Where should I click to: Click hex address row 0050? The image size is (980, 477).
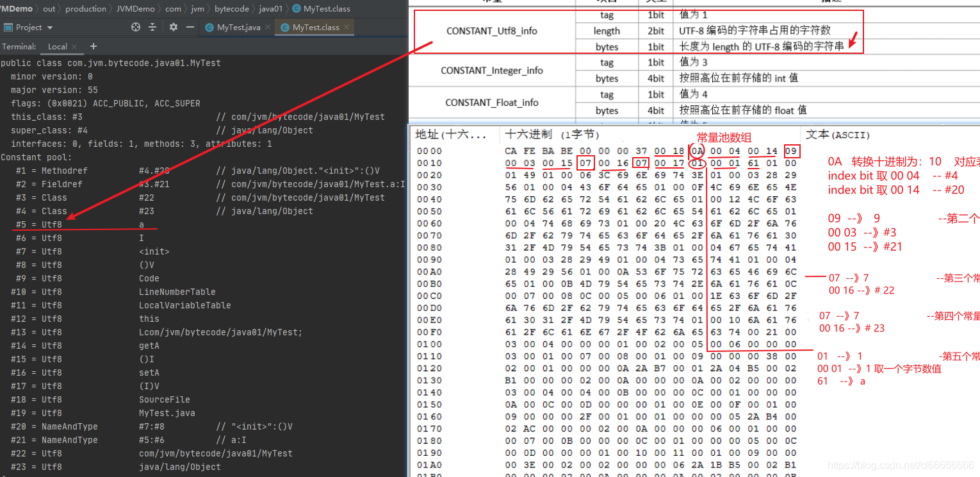[429, 211]
